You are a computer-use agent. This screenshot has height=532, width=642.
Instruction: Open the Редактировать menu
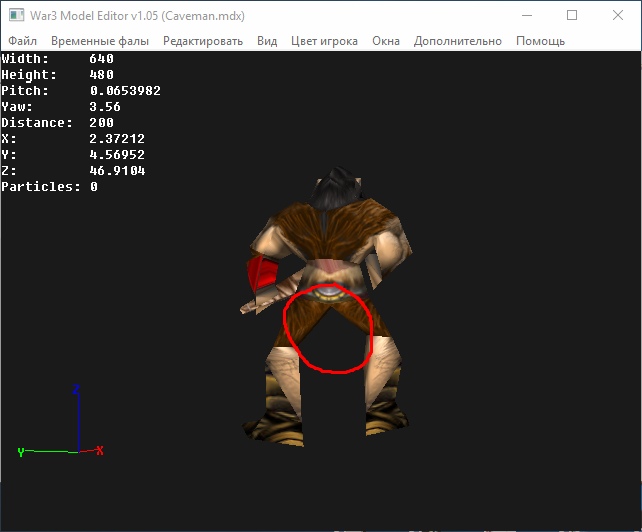click(203, 41)
